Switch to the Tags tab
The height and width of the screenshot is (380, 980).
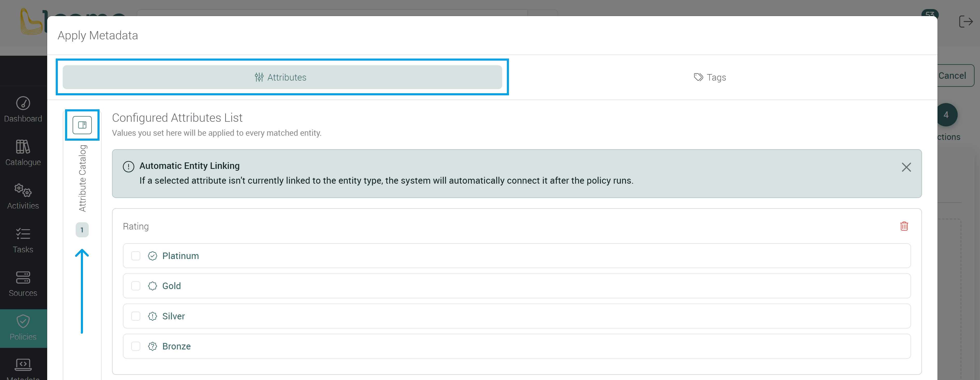pos(710,77)
